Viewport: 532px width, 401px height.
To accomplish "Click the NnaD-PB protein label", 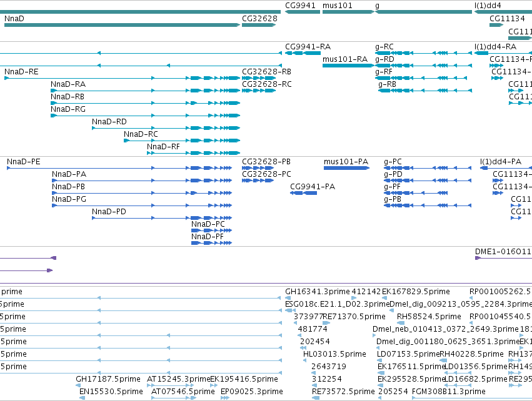I will pos(69,187).
